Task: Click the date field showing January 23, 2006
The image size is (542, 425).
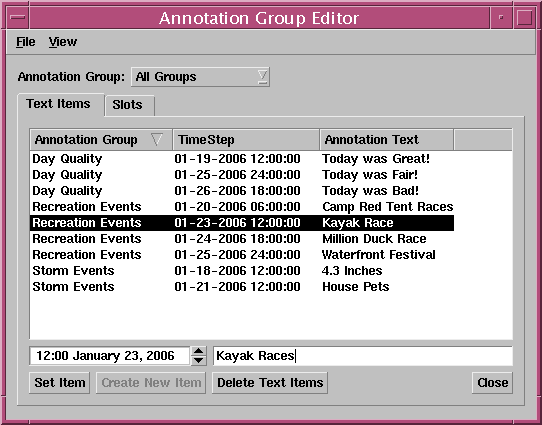Action: pyautogui.click(x=110, y=356)
